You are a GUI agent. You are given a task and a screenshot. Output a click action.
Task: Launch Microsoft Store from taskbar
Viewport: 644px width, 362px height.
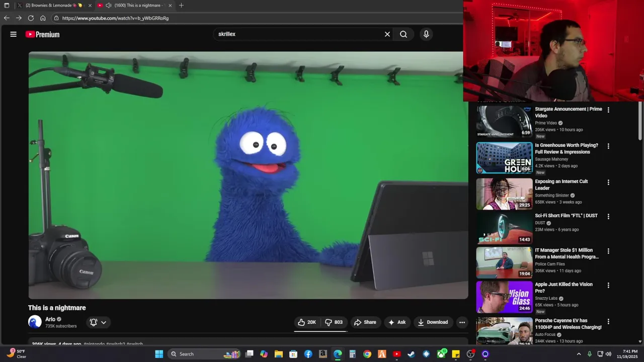click(x=293, y=354)
